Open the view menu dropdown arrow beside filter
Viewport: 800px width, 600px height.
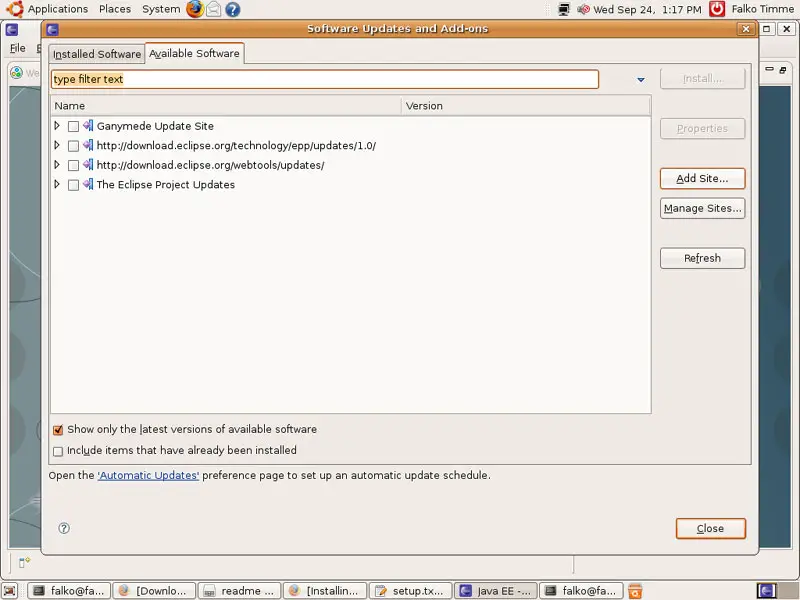coord(641,80)
